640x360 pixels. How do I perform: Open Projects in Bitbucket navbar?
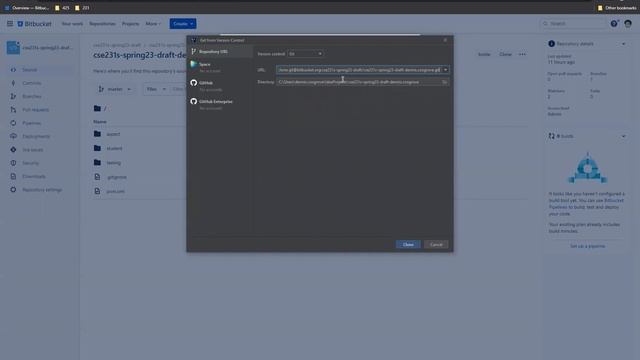[x=130, y=24]
